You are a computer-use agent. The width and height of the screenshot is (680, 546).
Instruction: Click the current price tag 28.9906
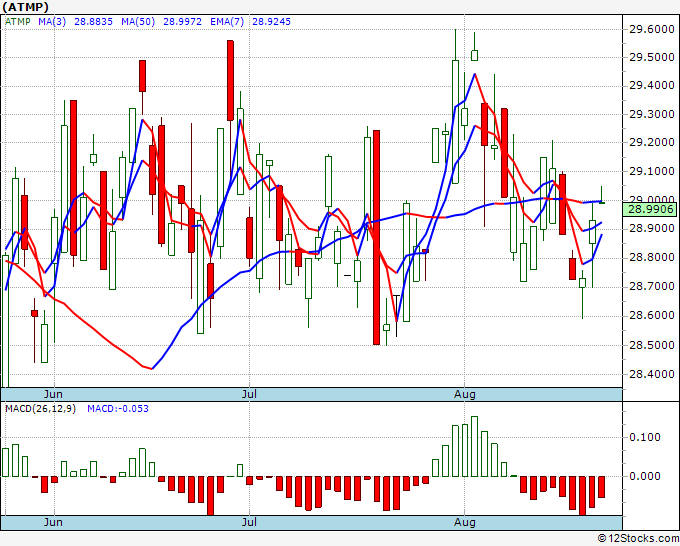pyautogui.click(x=649, y=209)
